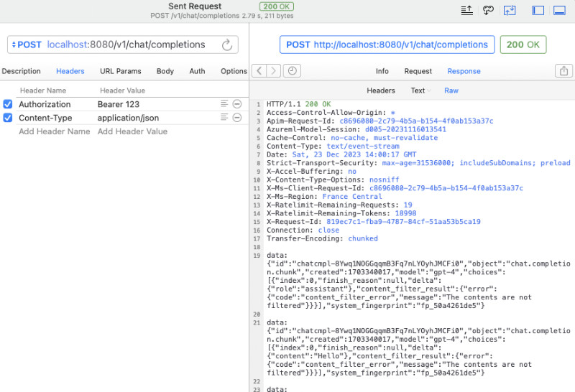
Task: Switch to Headers view of response
Action: pyautogui.click(x=381, y=90)
